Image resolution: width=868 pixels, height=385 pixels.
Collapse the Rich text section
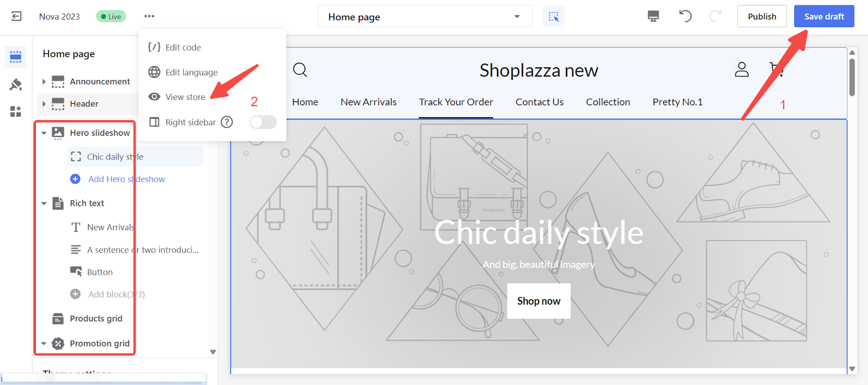click(x=44, y=204)
